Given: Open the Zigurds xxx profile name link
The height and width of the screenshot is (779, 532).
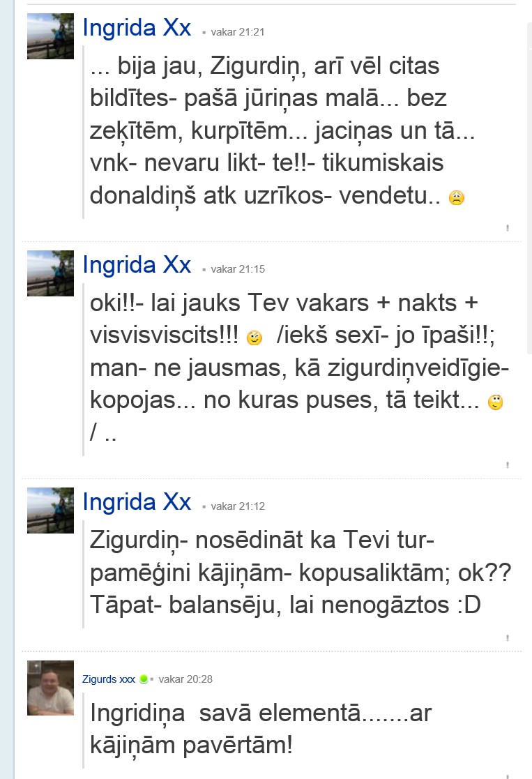Looking at the screenshot, I should [x=108, y=679].
